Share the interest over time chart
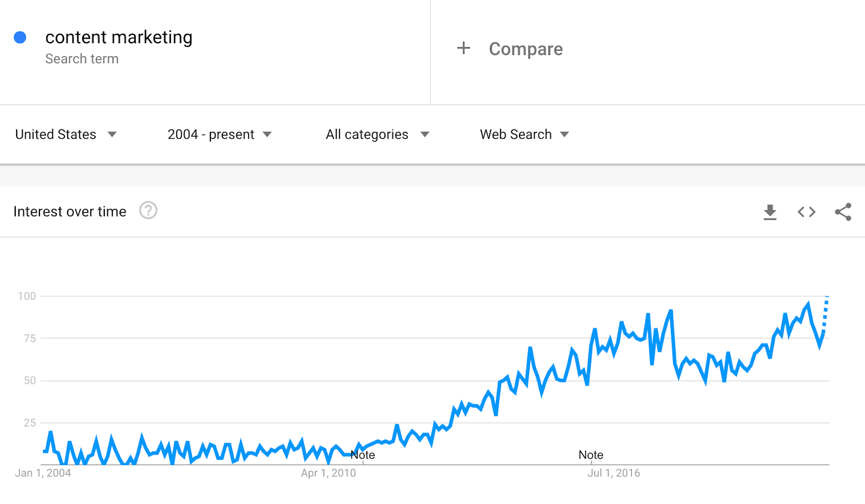This screenshot has width=865, height=504. tap(843, 212)
